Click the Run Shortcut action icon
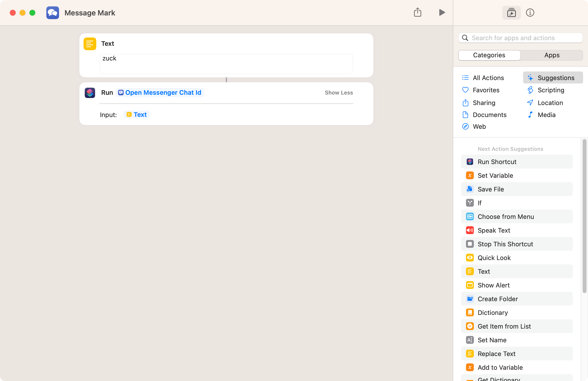Viewport: 588px width, 381px height. 90,93
